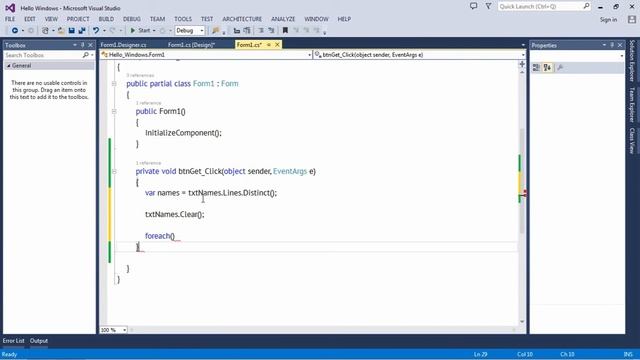Click the Alphabetical sort icon in Properties
This screenshot has width=640, height=360.
[x=547, y=68]
